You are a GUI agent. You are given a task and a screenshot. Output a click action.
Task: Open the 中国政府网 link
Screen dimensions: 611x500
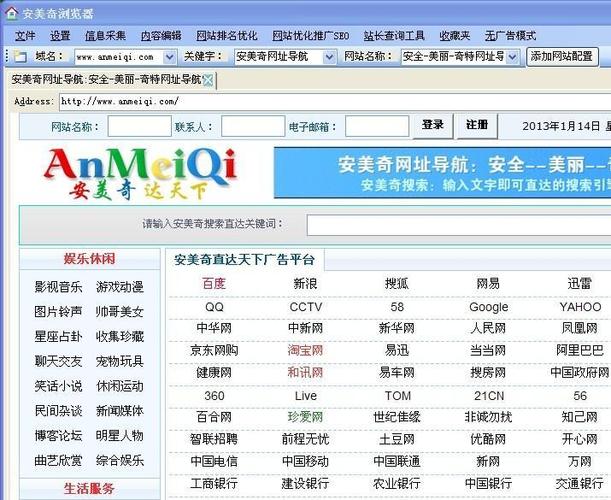pos(579,373)
